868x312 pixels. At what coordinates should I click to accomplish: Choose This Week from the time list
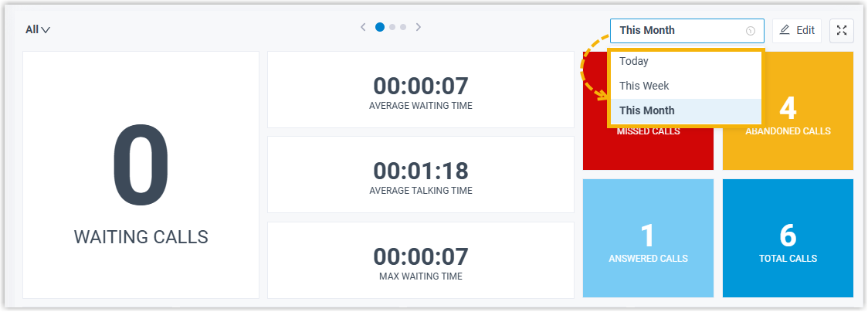point(644,86)
